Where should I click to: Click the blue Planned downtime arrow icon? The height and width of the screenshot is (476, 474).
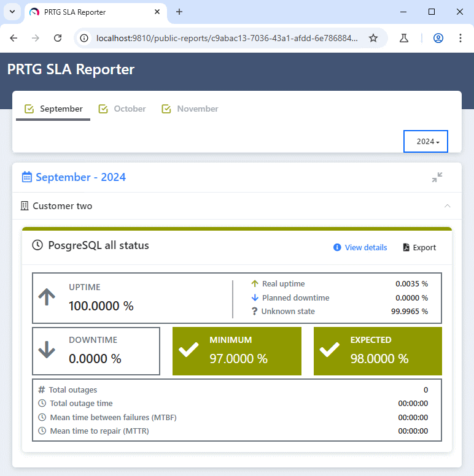coord(255,297)
